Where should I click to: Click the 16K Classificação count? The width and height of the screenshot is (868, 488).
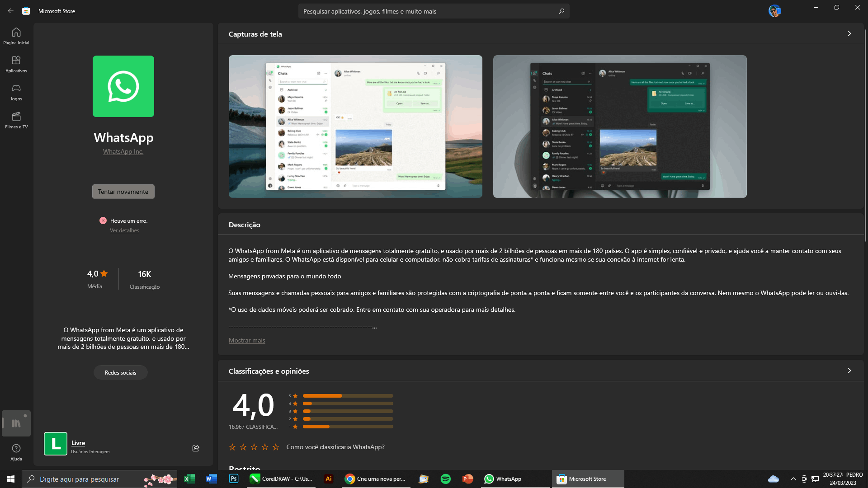[145, 280]
